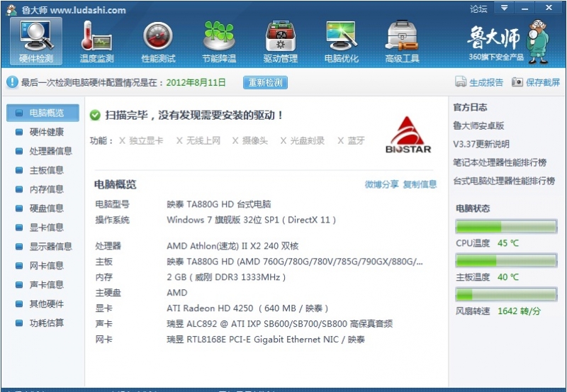The image size is (567, 392).
Task: Open the 复制信息 copy info link
Action: (x=420, y=184)
